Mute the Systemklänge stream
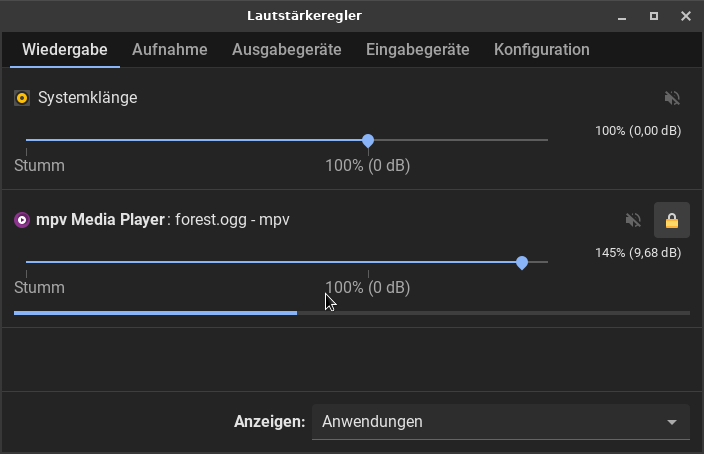 672,98
